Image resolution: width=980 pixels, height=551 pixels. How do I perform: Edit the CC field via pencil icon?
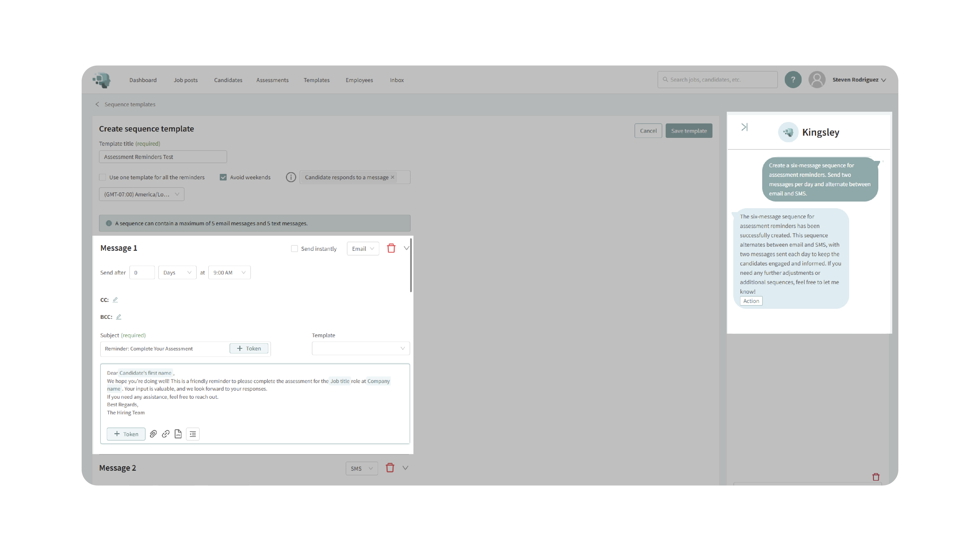[115, 300]
